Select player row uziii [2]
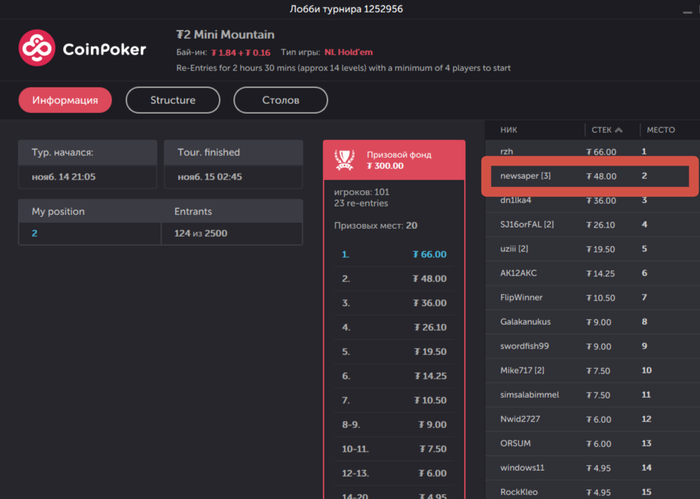Screen dimensions: 700x499 tap(592, 249)
